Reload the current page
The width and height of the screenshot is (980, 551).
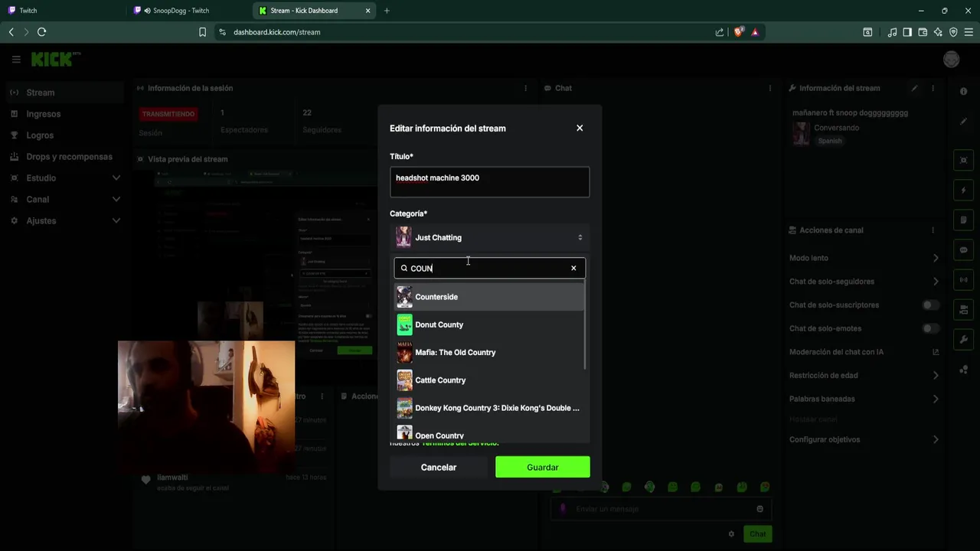coord(41,32)
